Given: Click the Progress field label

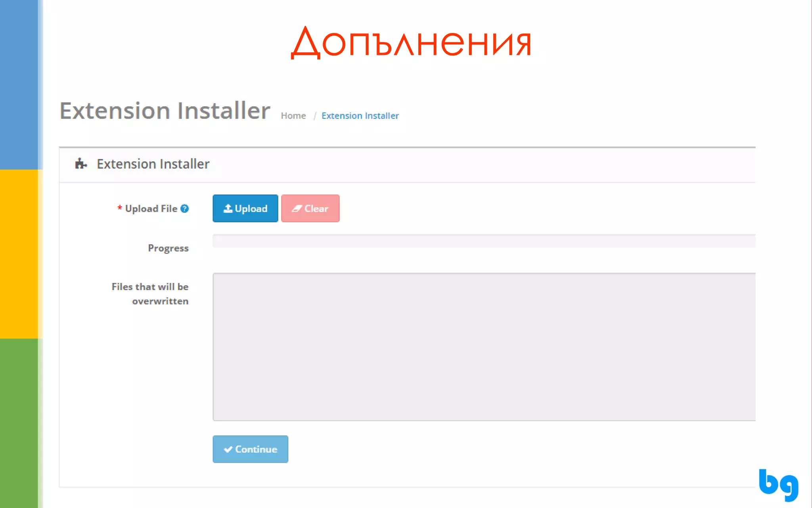Looking at the screenshot, I should click(168, 248).
